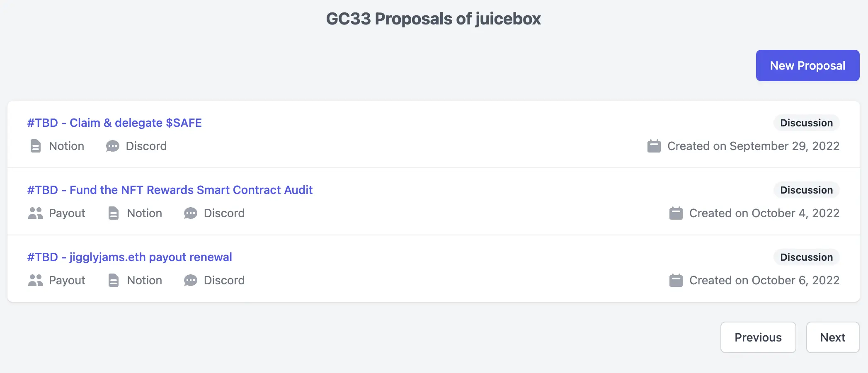Click Notion document icon in jigglyjams.eth row
The image size is (868, 373).
pyautogui.click(x=114, y=280)
